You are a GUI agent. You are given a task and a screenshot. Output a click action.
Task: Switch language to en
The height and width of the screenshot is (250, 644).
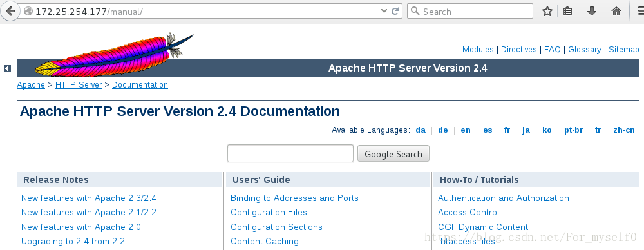tap(466, 130)
